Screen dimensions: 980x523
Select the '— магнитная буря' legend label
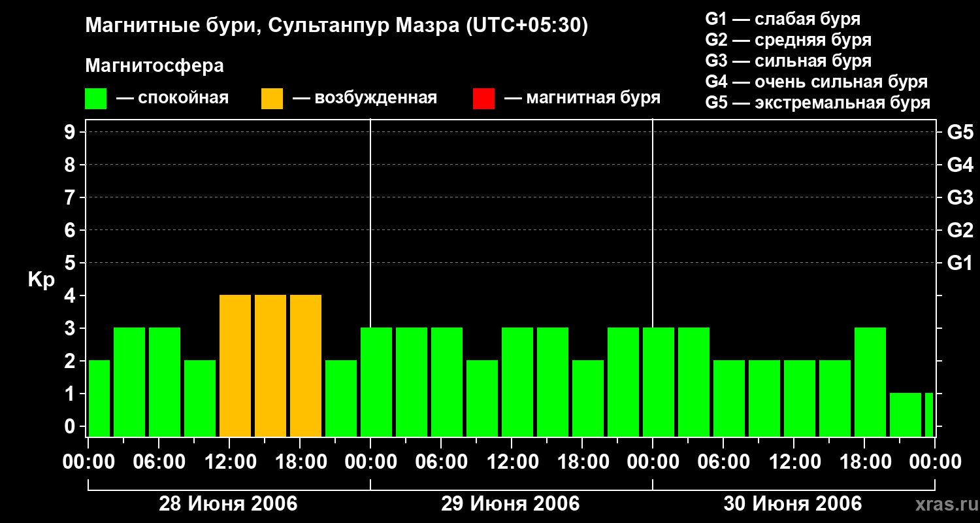pos(582,99)
